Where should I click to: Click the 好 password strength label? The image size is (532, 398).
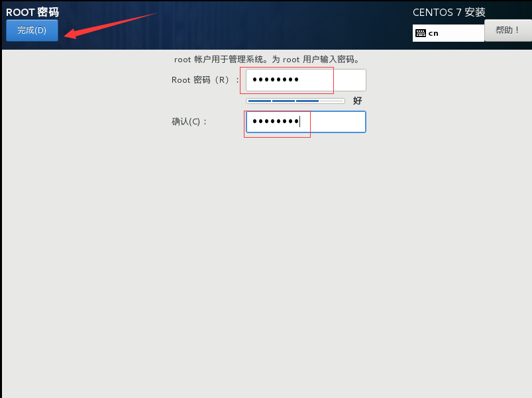pyautogui.click(x=357, y=101)
